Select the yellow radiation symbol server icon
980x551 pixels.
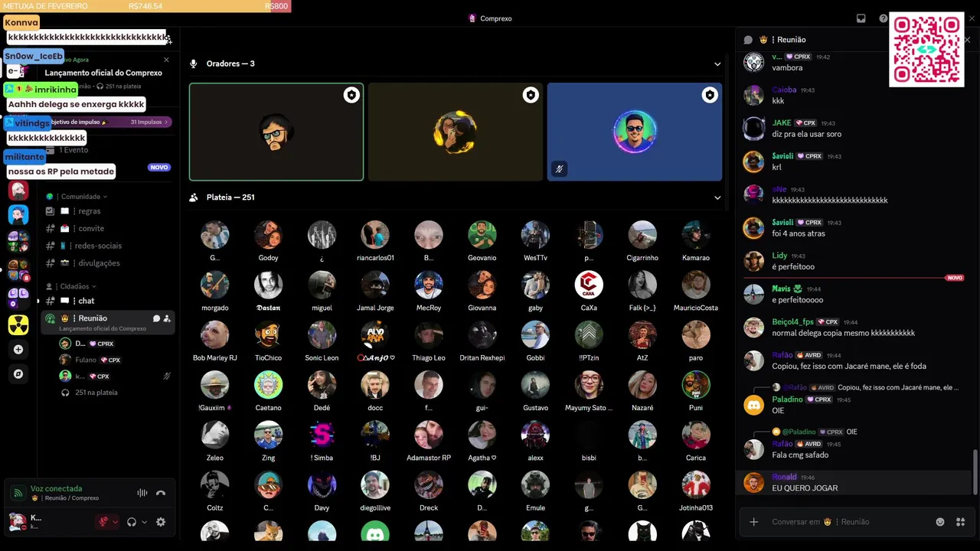tap(18, 324)
